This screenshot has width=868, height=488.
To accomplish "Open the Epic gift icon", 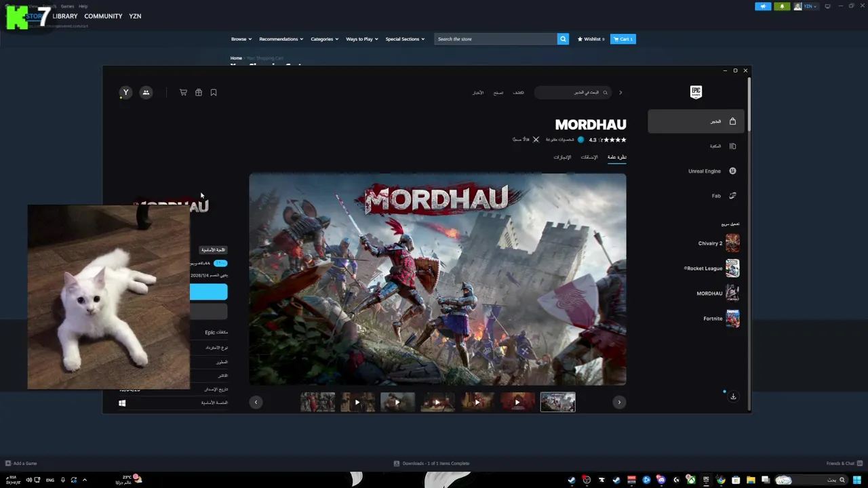I will coord(199,92).
